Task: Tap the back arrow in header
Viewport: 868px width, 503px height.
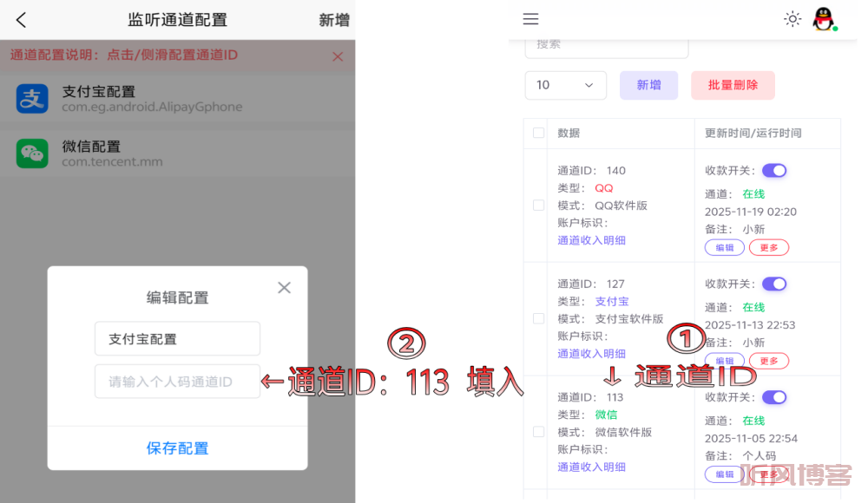Action: click(x=21, y=20)
